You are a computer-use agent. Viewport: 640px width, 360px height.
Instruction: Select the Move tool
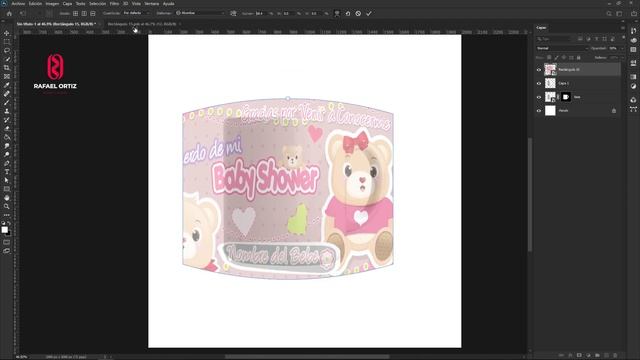point(7,33)
